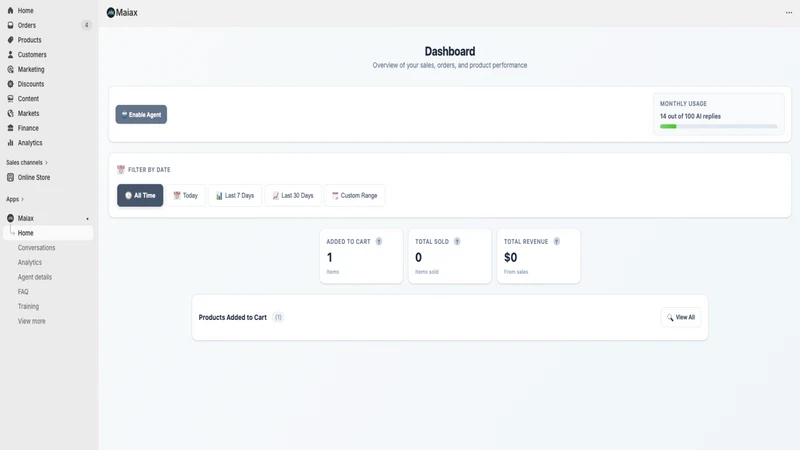
Task: Click the Home house icon in sidebar
Action: click(10, 10)
